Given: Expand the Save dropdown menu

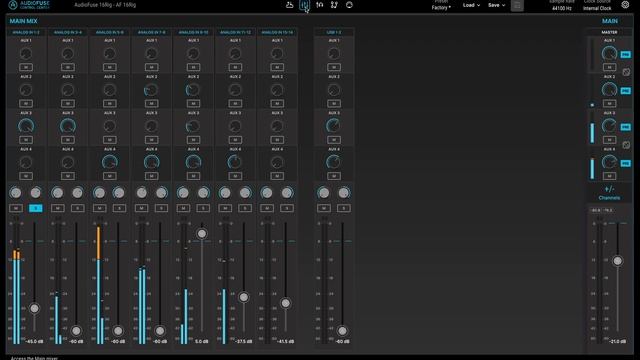Looking at the screenshot, I should (496, 5).
